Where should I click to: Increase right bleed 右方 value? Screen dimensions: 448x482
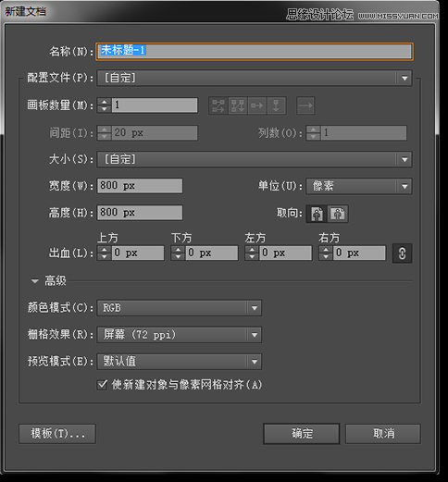(326, 250)
